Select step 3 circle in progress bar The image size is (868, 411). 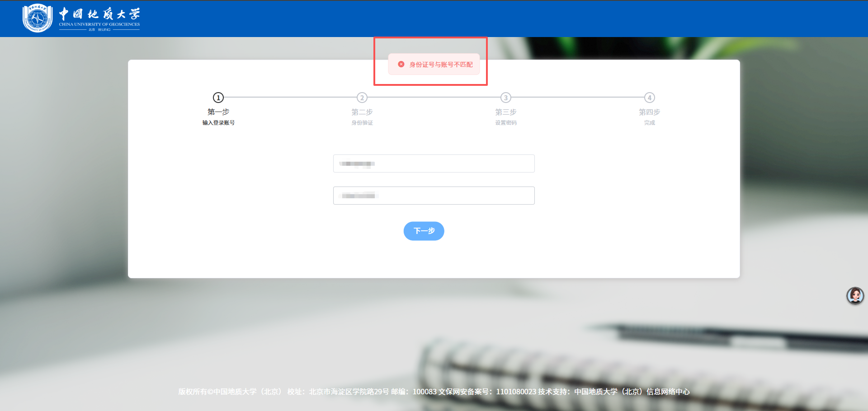[x=506, y=98]
